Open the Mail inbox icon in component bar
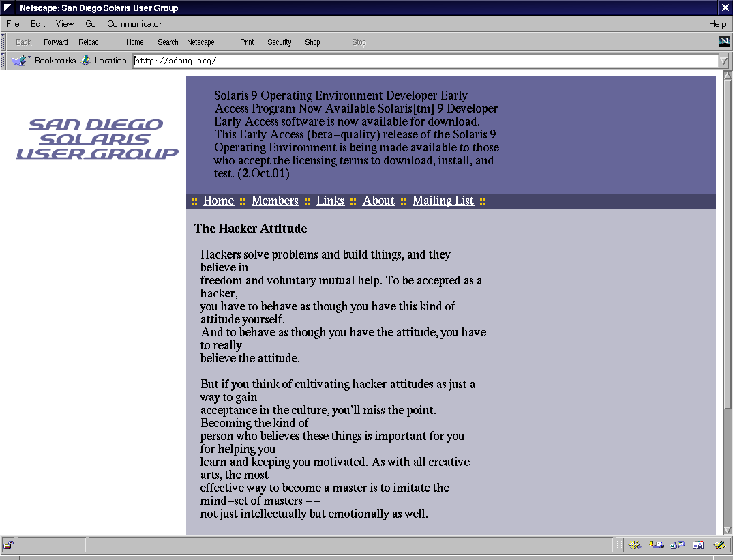 pyautogui.click(x=656, y=544)
